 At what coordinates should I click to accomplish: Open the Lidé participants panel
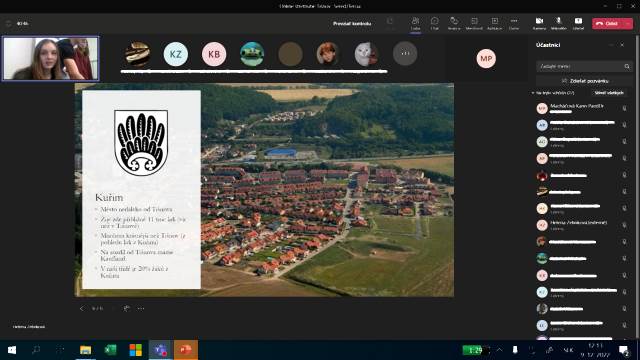pyautogui.click(x=416, y=23)
